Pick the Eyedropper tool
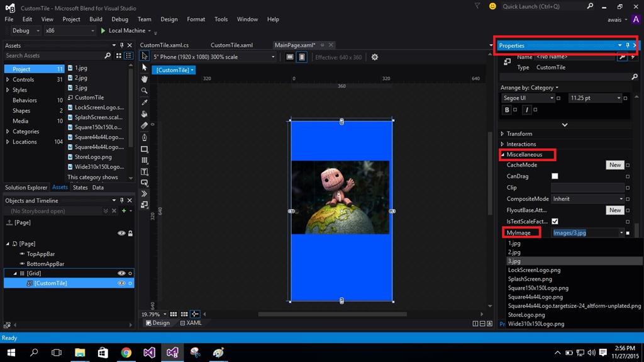This screenshot has width=644, height=362. (x=144, y=102)
